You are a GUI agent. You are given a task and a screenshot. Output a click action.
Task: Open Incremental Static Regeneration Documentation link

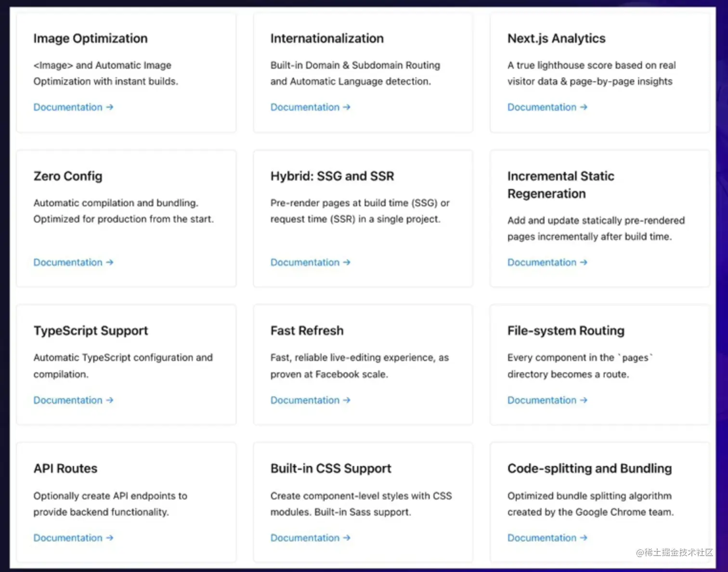click(x=547, y=262)
